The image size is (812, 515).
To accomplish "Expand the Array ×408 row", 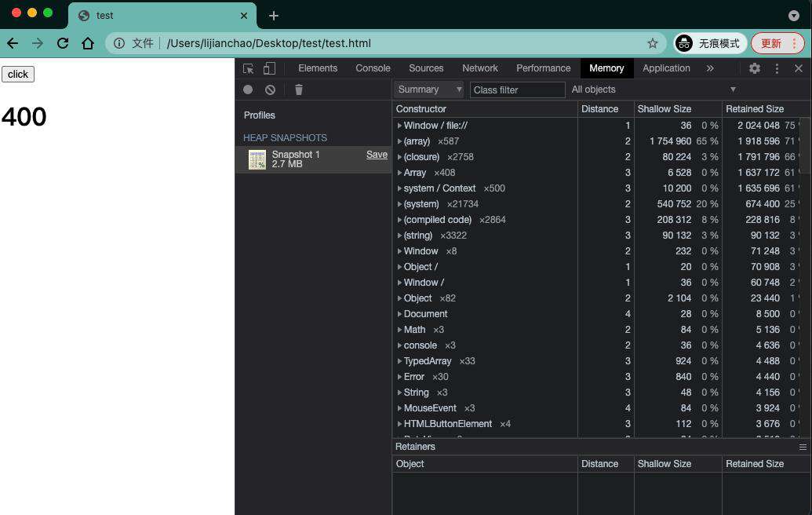I will point(399,173).
